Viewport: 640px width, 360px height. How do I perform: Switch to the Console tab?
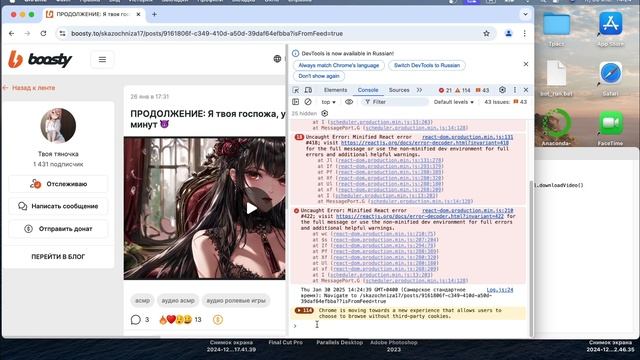click(x=368, y=90)
